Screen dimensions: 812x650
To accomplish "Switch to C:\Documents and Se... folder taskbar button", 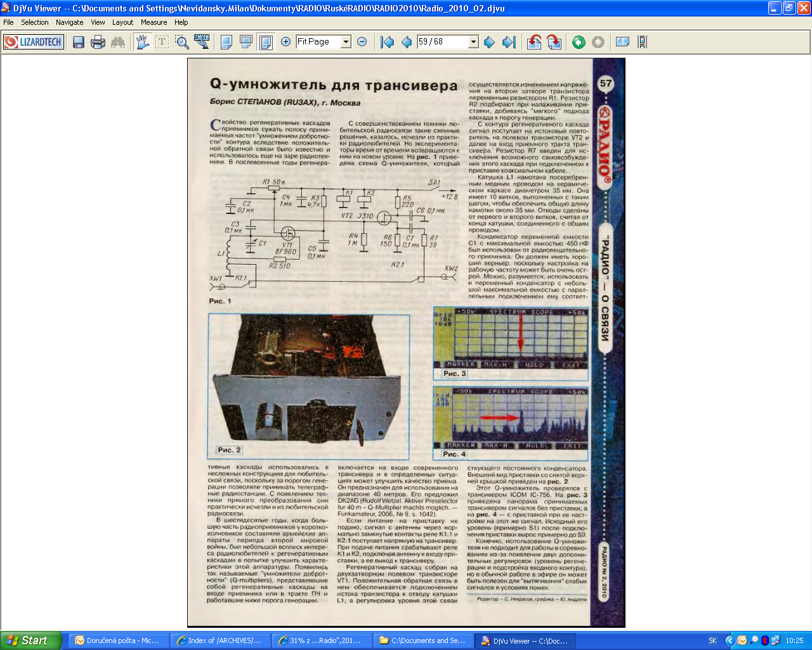I will coord(424,640).
